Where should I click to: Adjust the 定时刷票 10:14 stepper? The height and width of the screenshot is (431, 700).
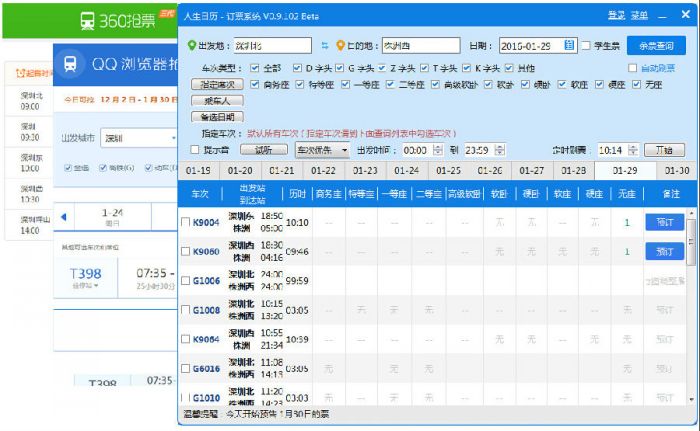pos(633,150)
